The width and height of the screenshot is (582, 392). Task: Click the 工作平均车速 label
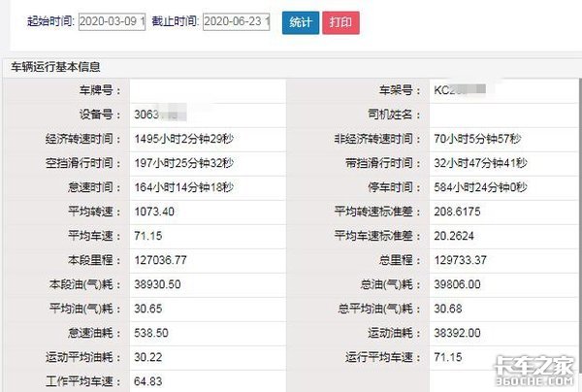[x=83, y=381]
